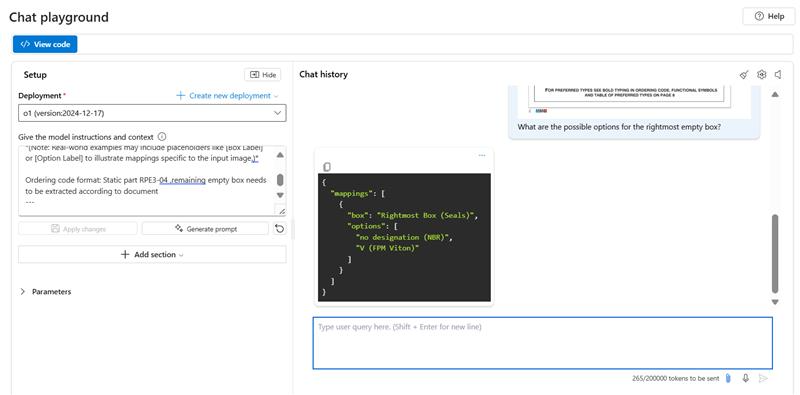Screen dimensions: 800x395
Task: Copy the JSON response using copy icon
Action: coord(327,167)
